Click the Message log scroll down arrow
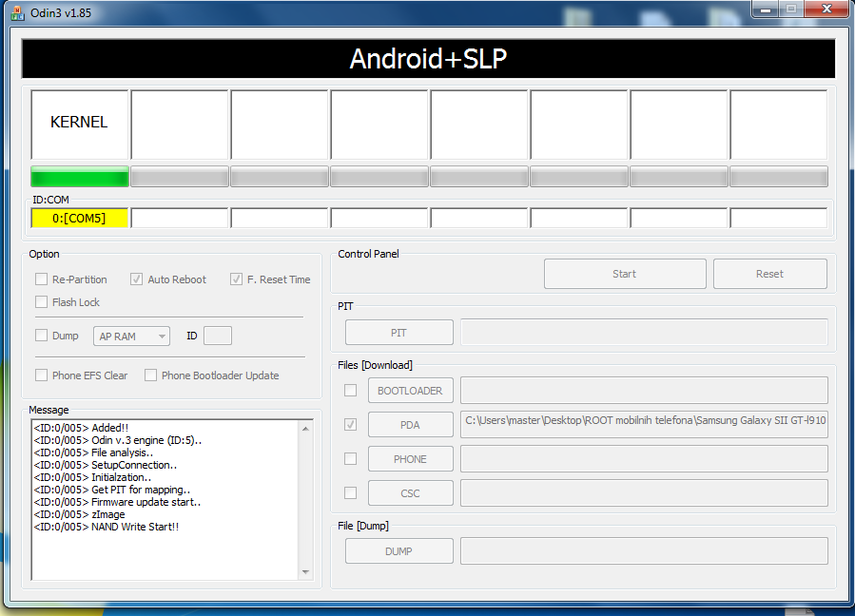This screenshot has height=616, width=855. [305, 572]
